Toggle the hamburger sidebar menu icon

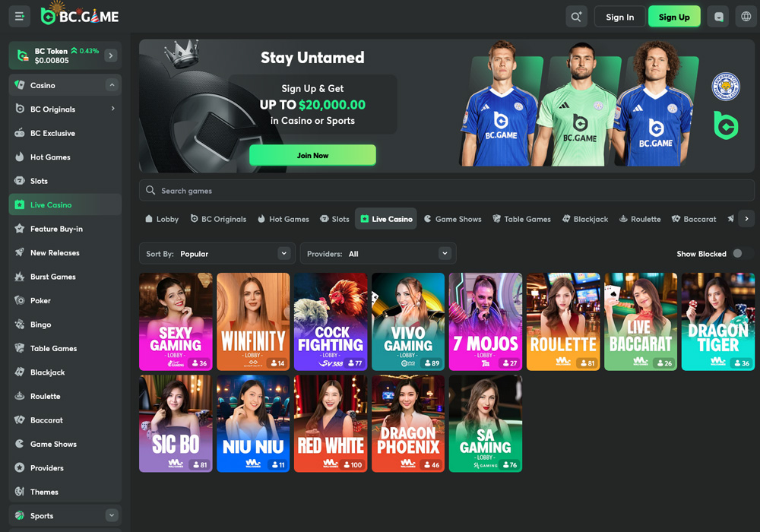(20, 17)
